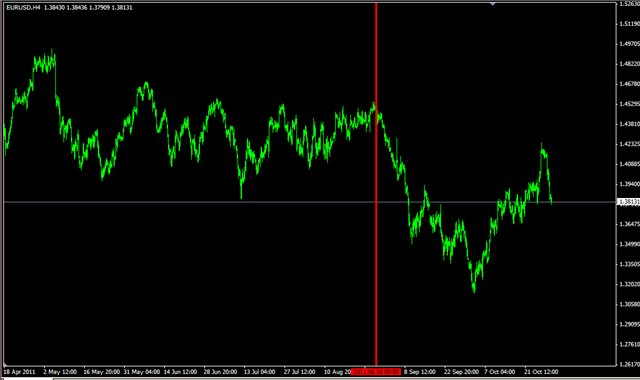
Task: Click the 31 May 04:00 time axis label
Action: pos(142,372)
